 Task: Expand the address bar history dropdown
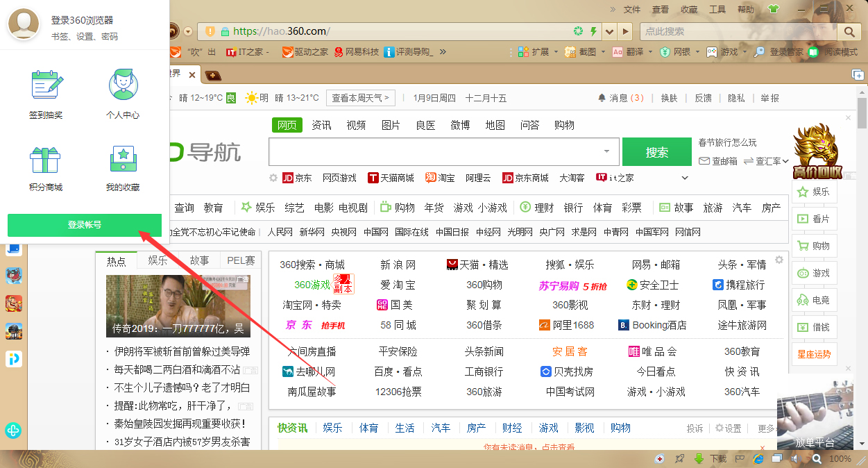click(609, 31)
